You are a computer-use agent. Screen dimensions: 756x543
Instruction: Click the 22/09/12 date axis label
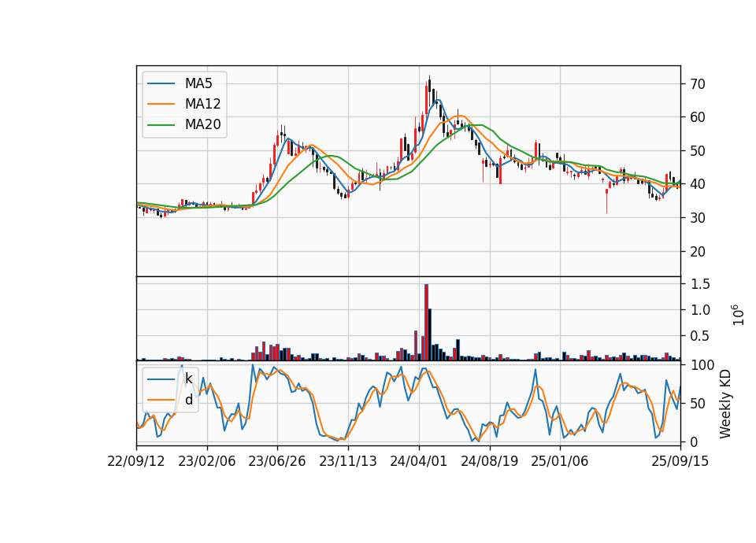136,461
